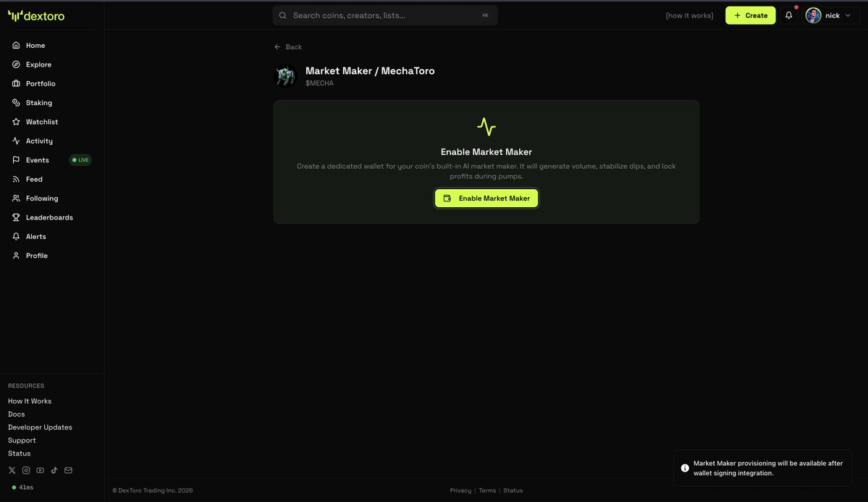868x502 pixels.
Task: Click the 41ms latency indicator
Action: pyautogui.click(x=22, y=488)
